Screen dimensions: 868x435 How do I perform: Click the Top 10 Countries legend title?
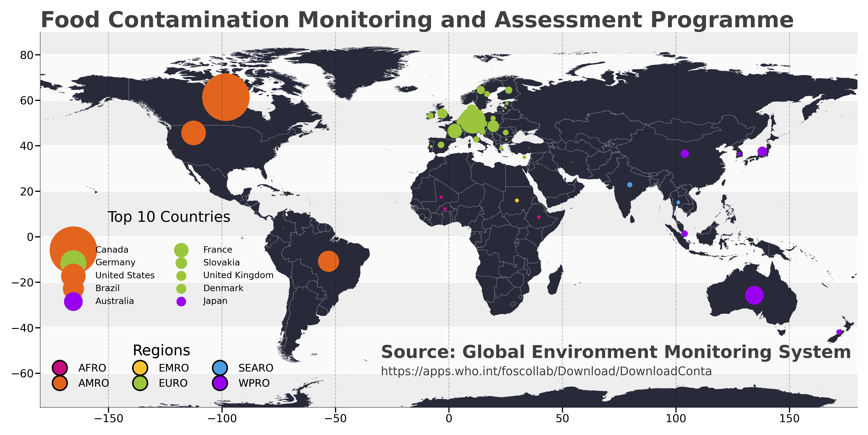(169, 217)
